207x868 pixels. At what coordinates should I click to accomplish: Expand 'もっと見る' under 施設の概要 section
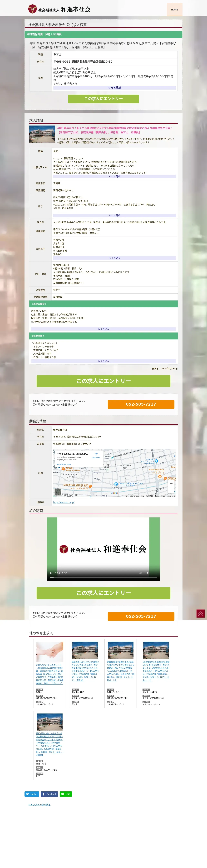coord(103,329)
